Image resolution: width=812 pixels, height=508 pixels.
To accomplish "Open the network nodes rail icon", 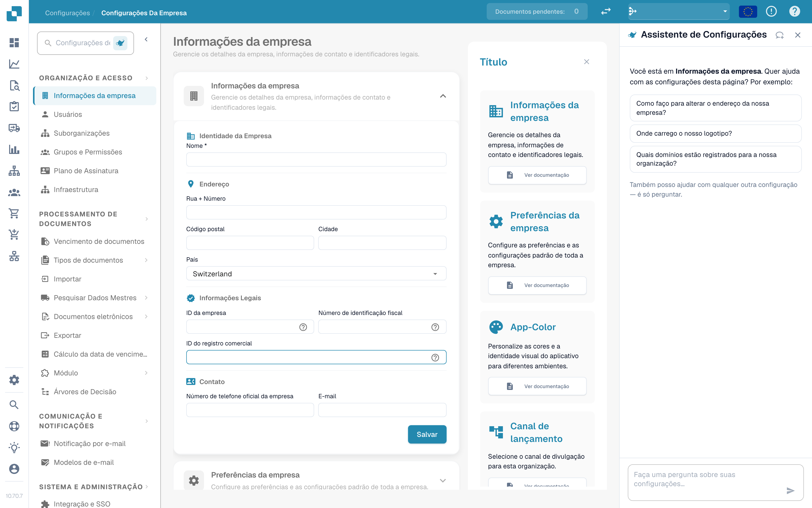I will click(x=14, y=256).
